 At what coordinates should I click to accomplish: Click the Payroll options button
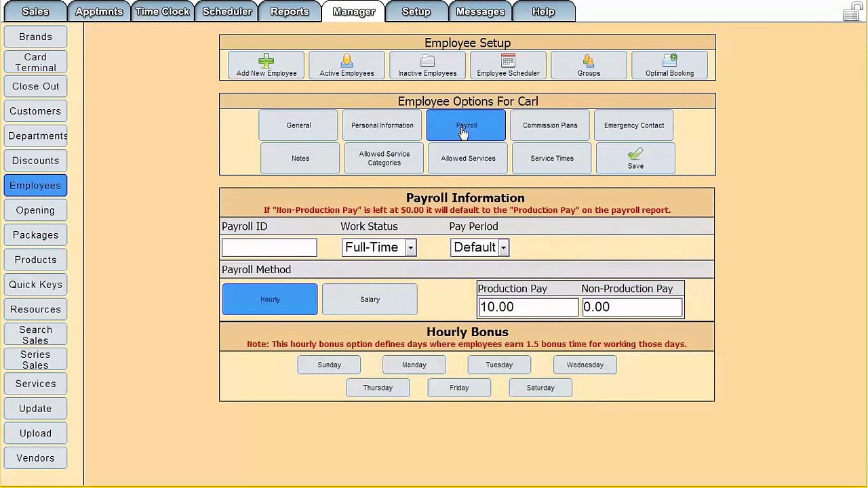(x=466, y=125)
